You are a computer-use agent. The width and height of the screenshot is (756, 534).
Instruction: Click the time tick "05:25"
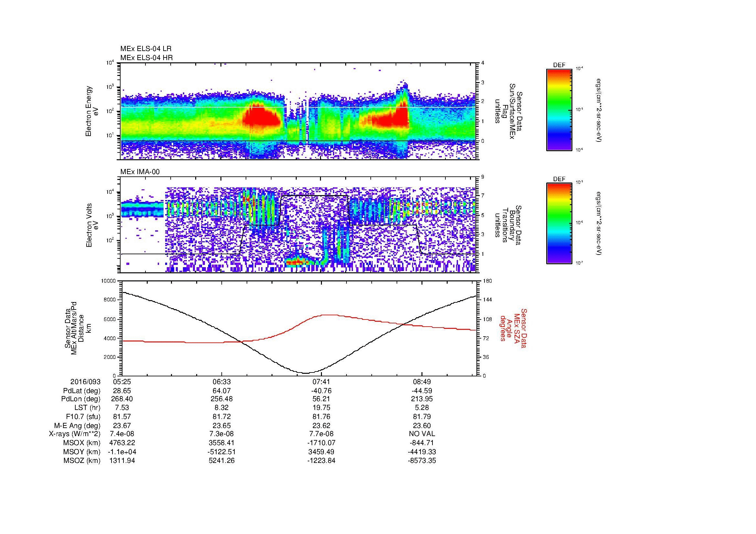pyautogui.click(x=122, y=382)
